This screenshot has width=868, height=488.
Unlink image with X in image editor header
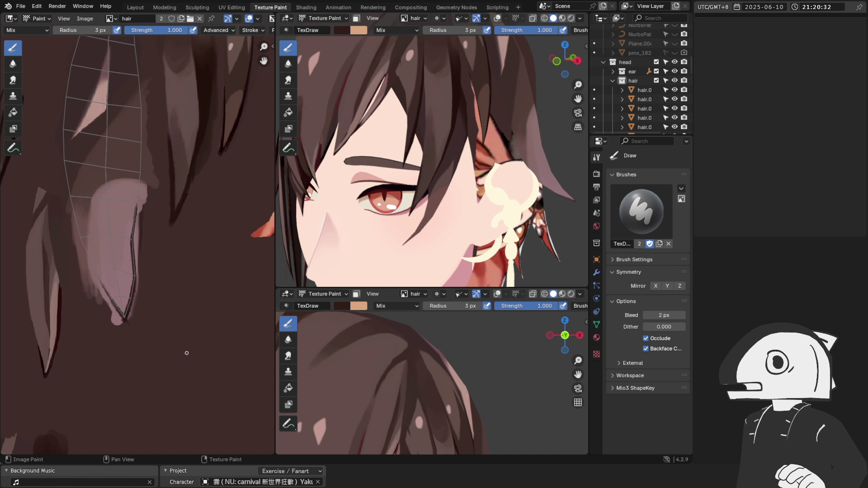[x=199, y=19]
